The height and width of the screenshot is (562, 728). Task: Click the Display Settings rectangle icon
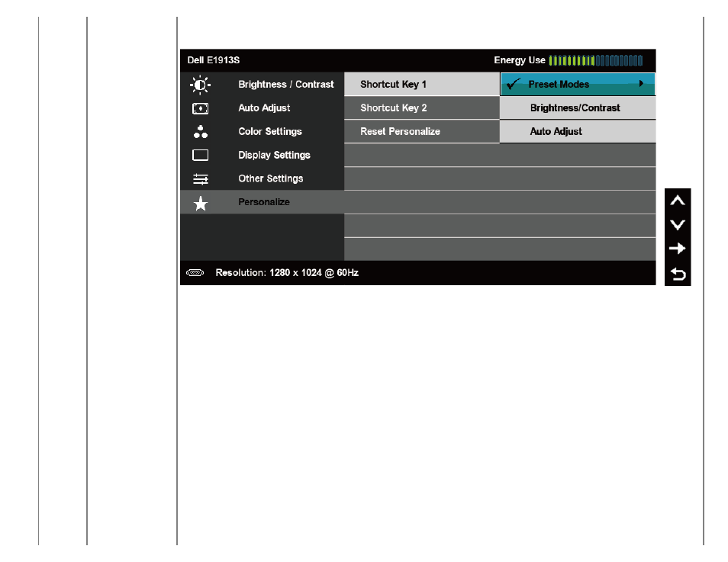point(200,155)
